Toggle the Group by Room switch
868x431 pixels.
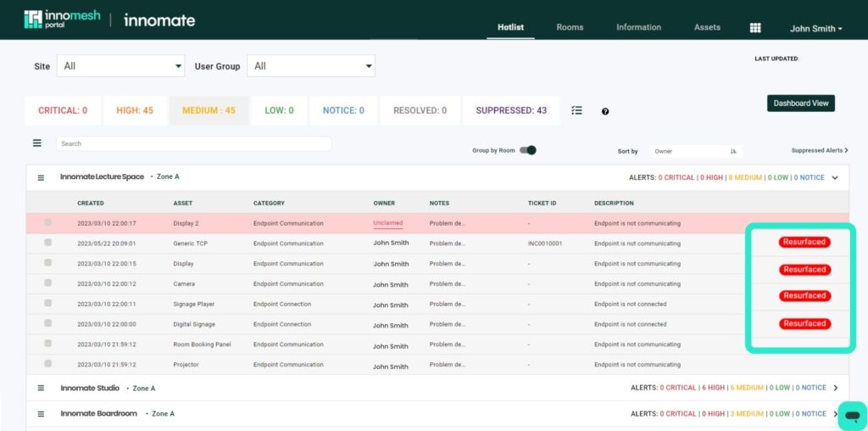528,150
